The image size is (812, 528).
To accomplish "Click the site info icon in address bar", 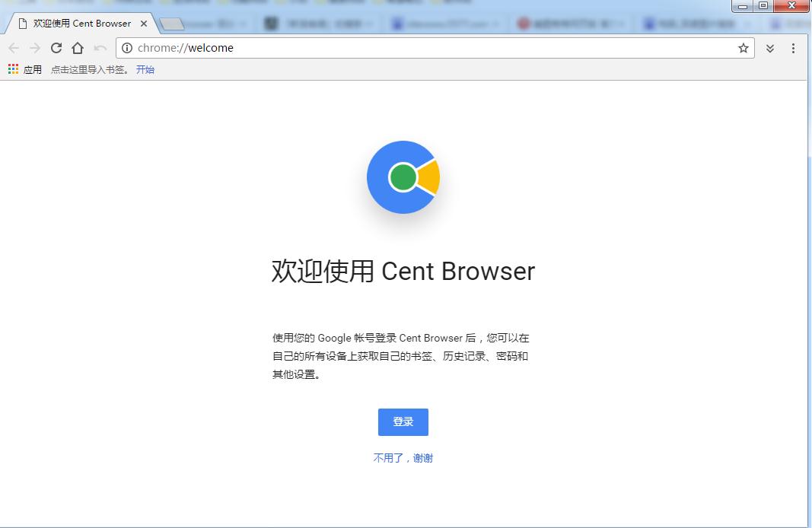I will (x=126, y=47).
